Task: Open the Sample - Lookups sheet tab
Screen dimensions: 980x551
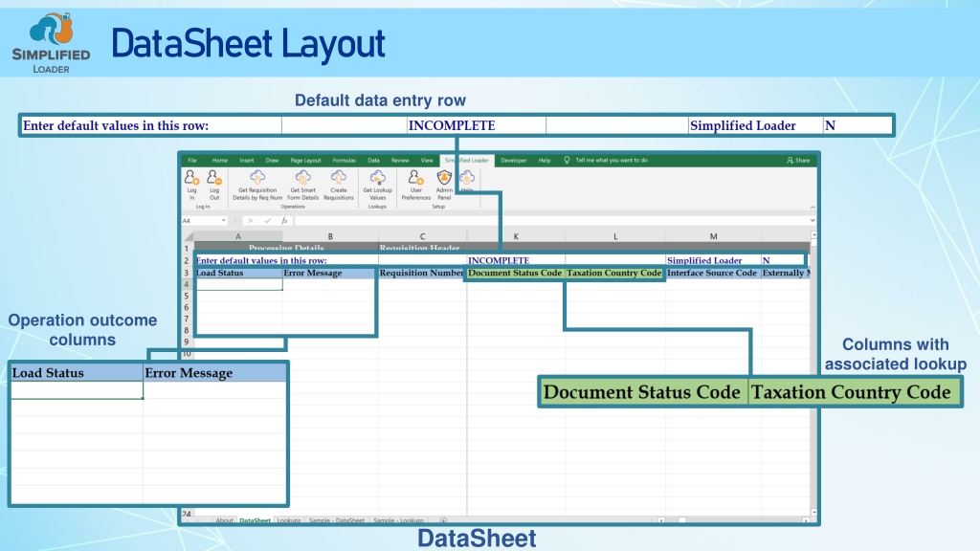Action: click(398, 520)
